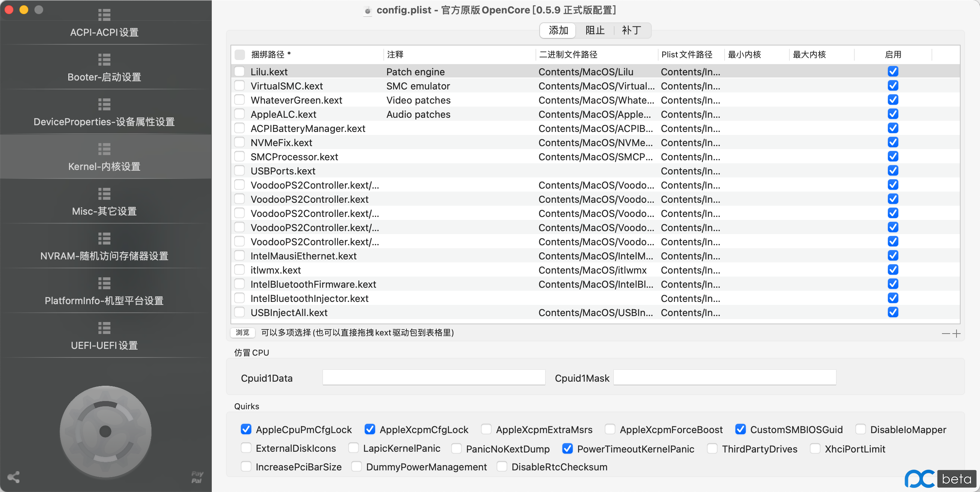Image resolution: width=980 pixels, height=492 pixels.
Task: Open the UEFI-UEFI设置 section icon
Action: [x=104, y=328]
